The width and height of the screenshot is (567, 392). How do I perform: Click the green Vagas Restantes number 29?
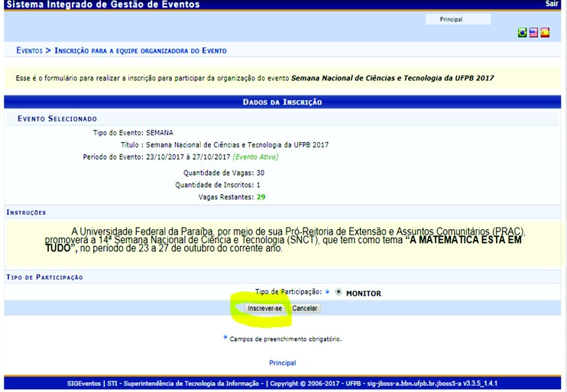pyautogui.click(x=261, y=197)
